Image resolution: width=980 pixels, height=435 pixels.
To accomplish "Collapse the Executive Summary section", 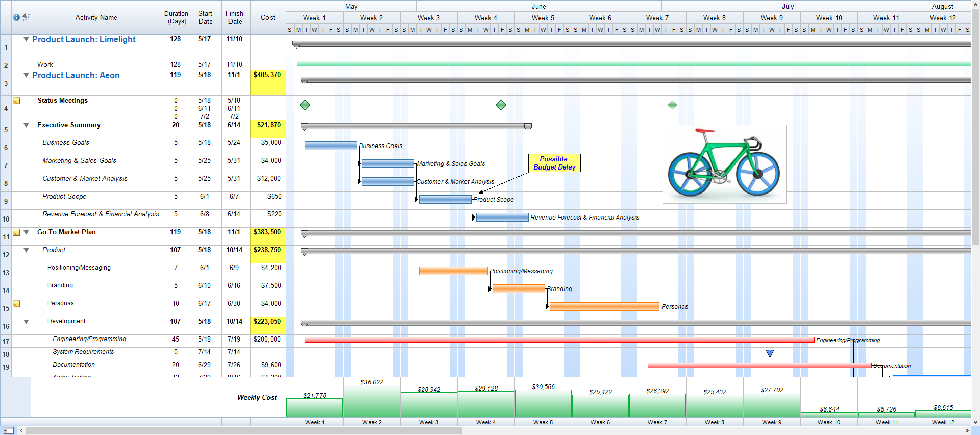I will [x=26, y=125].
